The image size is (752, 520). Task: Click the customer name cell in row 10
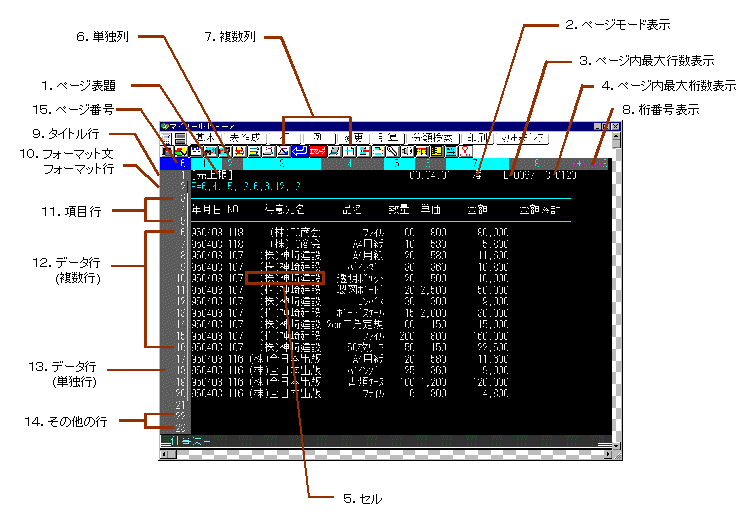pyautogui.click(x=285, y=278)
